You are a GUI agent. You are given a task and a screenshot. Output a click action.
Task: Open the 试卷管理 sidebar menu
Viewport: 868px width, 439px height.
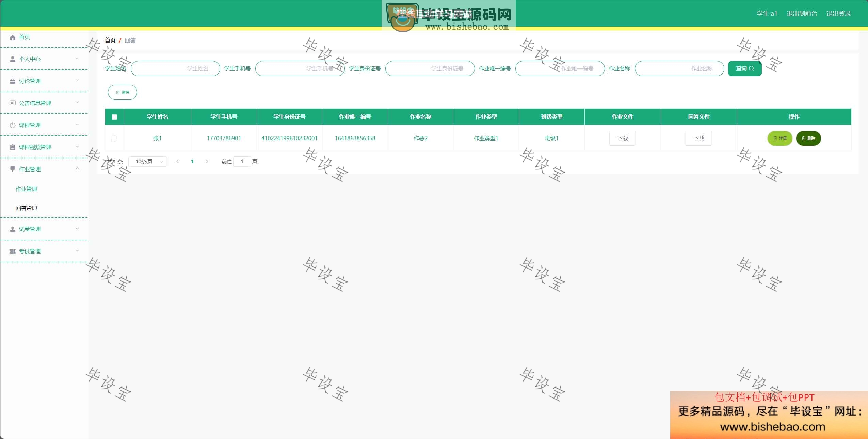(x=44, y=229)
